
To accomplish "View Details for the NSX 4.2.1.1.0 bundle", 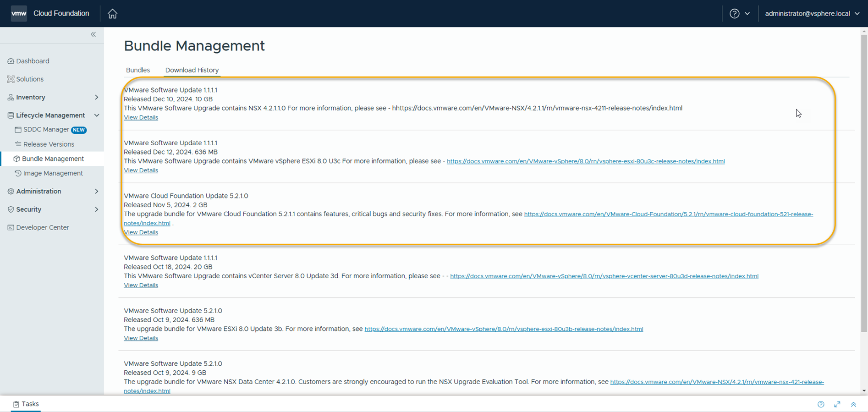I will [x=141, y=117].
